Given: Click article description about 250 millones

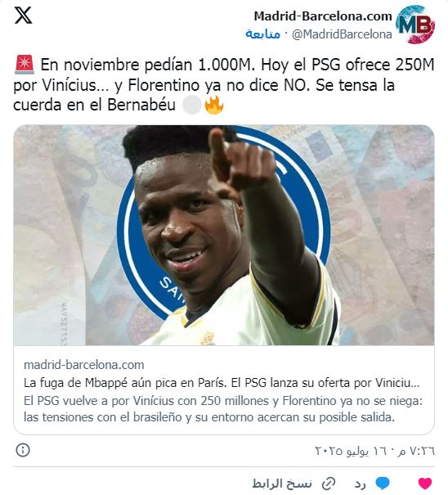Looking at the screenshot, I should tap(223, 409).
